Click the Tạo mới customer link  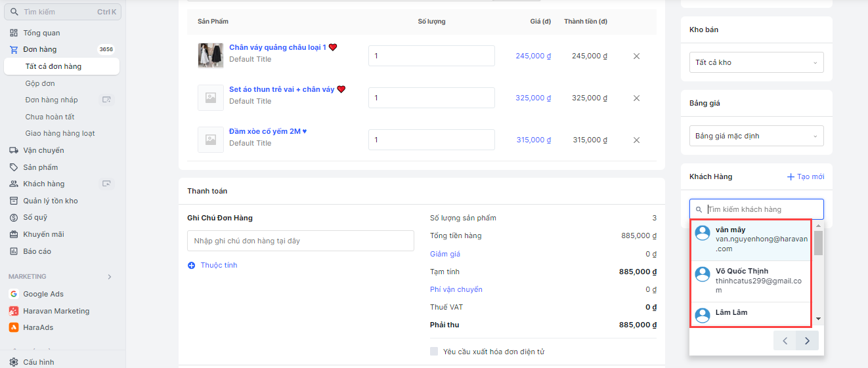tap(806, 176)
